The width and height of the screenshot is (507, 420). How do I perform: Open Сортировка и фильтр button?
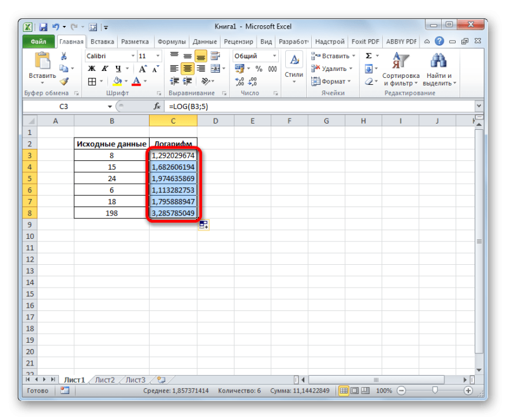pyautogui.click(x=401, y=69)
